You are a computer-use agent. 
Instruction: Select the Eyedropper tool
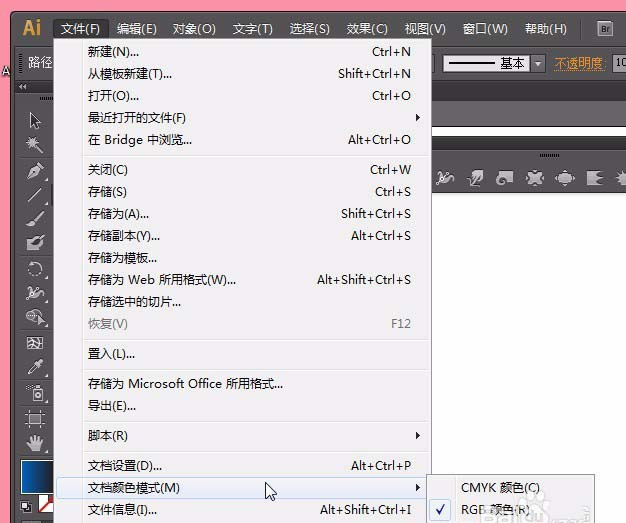(x=35, y=367)
